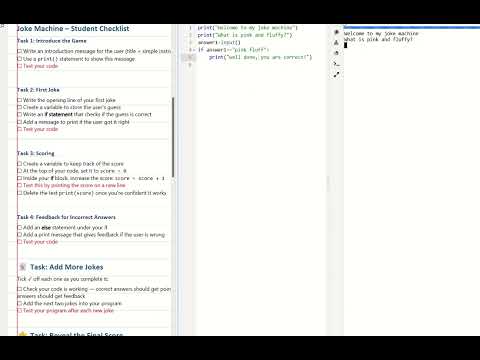Click the 'Joke Machine – Student Checklist' title
The height and width of the screenshot is (360, 480).
[x=73, y=29]
